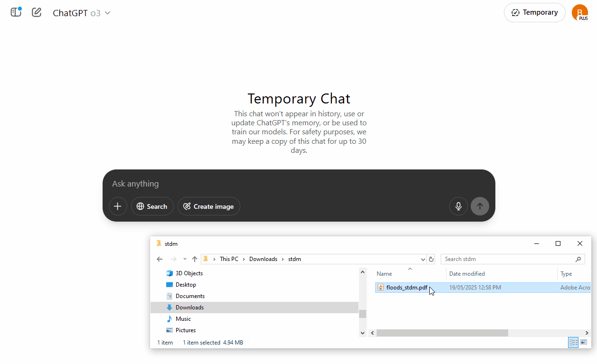Select the Create image tool

[x=208, y=206]
